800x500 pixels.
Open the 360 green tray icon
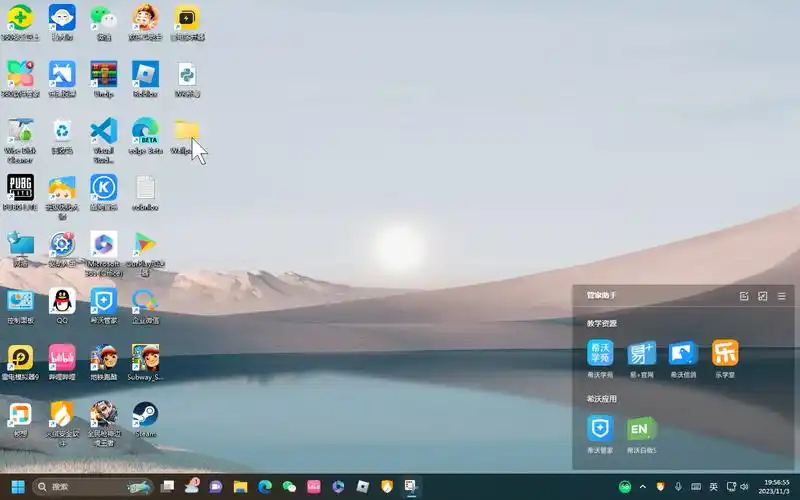625,487
